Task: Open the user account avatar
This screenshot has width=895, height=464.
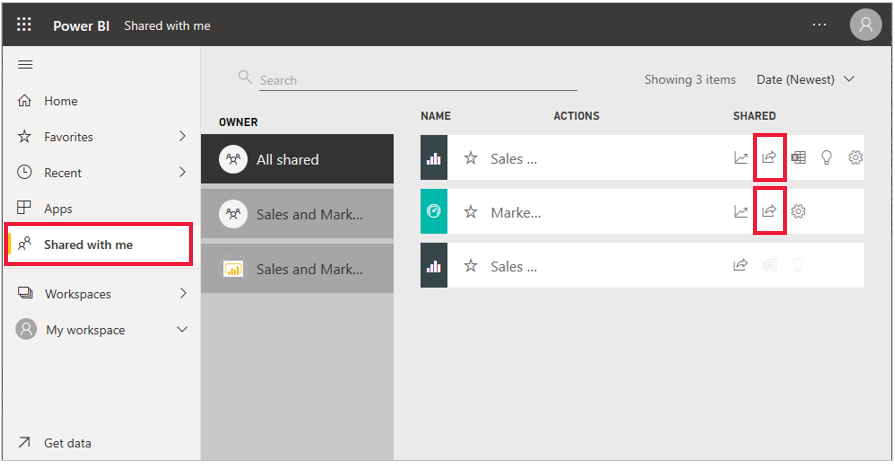Action: tap(865, 25)
